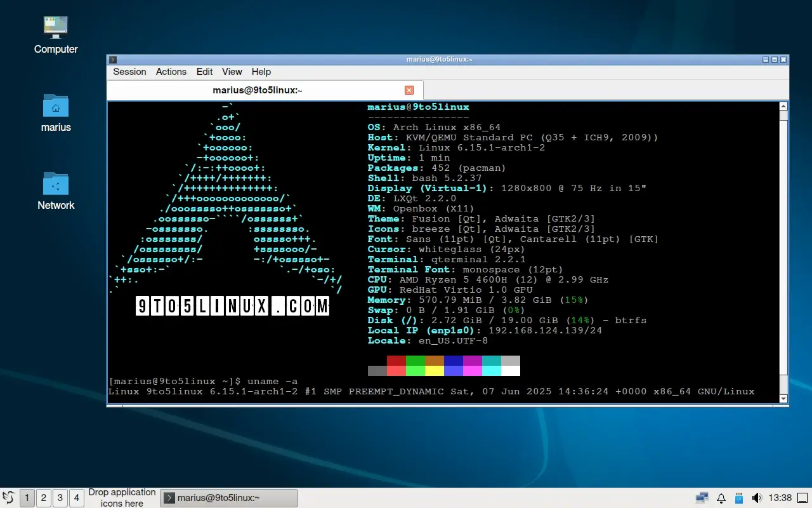Image resolution: width=812 pixels, height=508 pixels.
Task: Switch to virtual desktop 4
Action: (x=76, y=498)
